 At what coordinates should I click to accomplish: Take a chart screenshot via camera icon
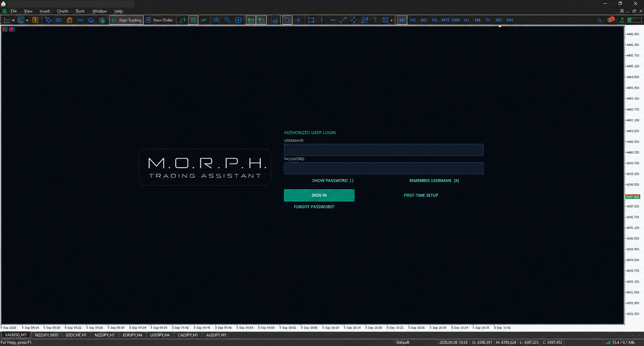(275, 20)
